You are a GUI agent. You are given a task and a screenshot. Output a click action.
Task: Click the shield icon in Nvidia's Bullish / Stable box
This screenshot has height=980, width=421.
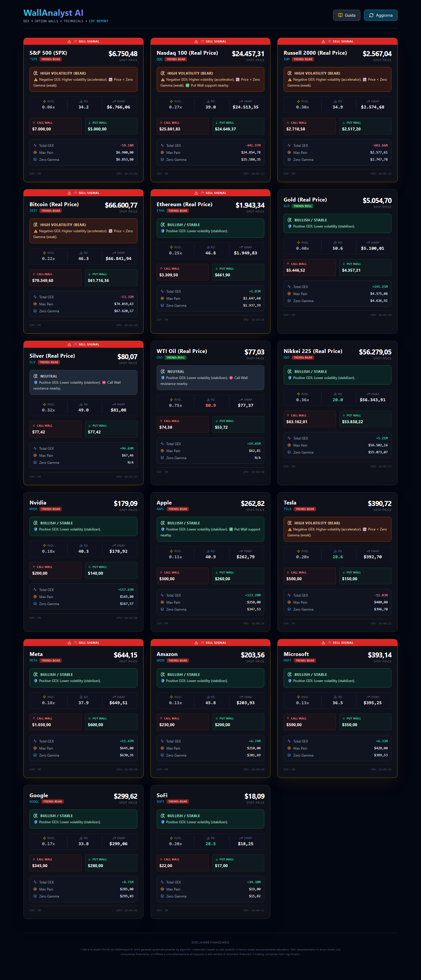tap(36, 529)
